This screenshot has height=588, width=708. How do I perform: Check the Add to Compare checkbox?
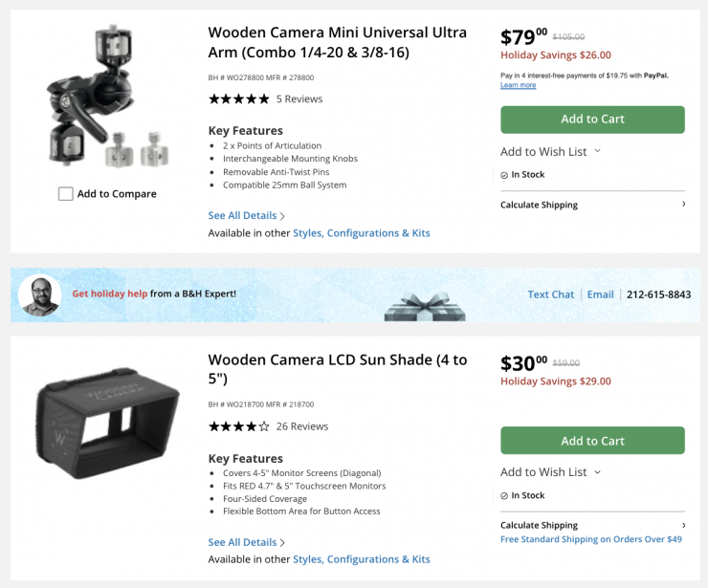tap(66, 194)
